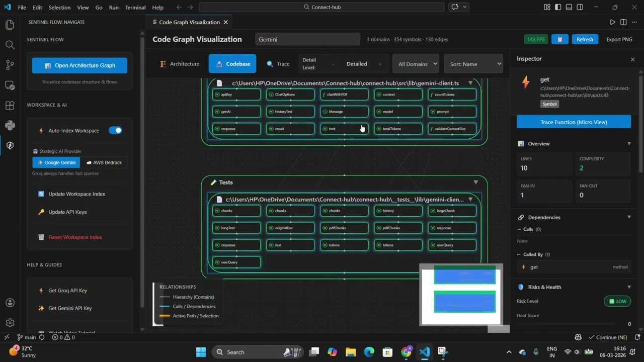
Task: Click Export PNG button
Action: click(x=619, y=39)
